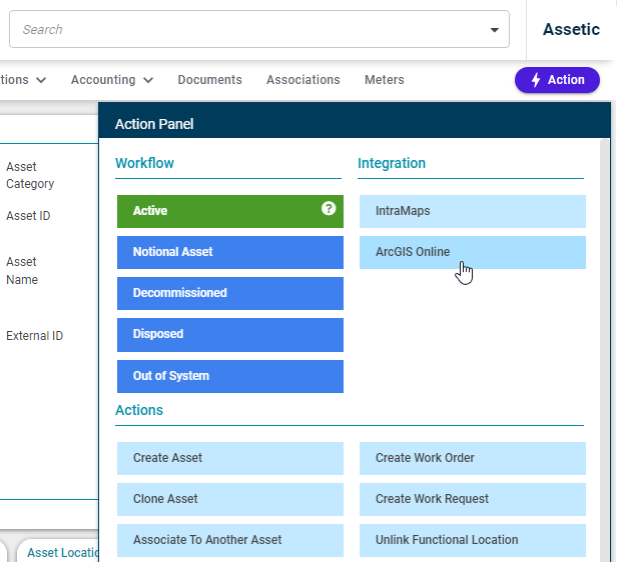This screenshot has height=562, width=617.
Task: Click the lightning bolt Action button
Action: tap(557, 80)
